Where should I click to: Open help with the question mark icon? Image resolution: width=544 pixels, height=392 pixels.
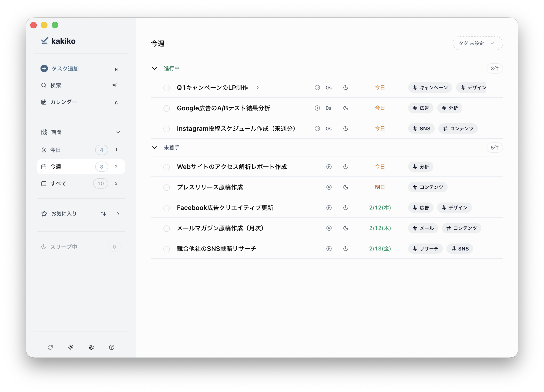pyautogui.click(x=112, y=347)
